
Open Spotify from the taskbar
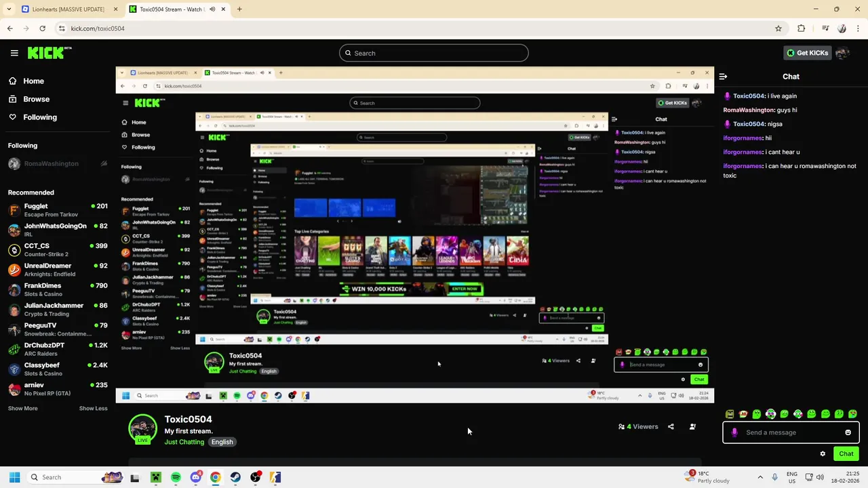coord(176,477)
